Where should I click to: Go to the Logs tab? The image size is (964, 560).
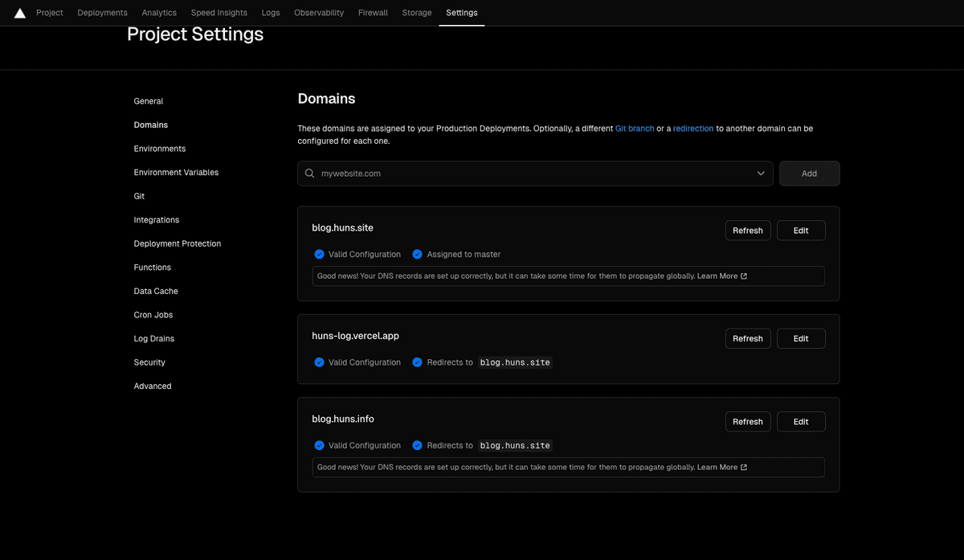[271, 13]
